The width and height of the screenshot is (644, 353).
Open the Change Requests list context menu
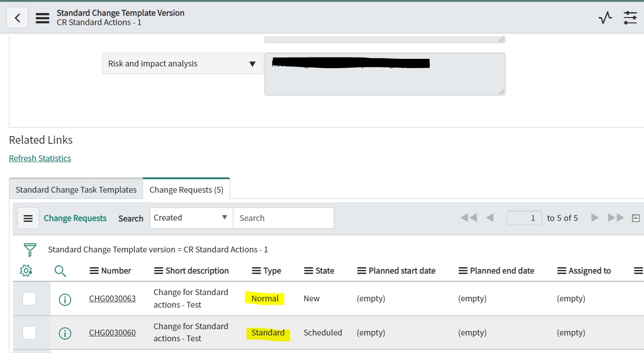(x=28, y=218)
